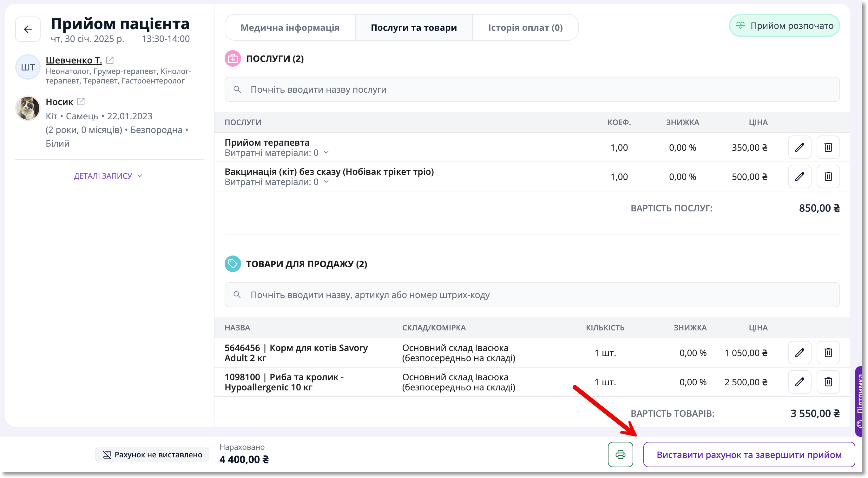Viewport: 868px width, 478px height.
Task: Edit the Корм для котів Savory product
Action: [799, 353]
